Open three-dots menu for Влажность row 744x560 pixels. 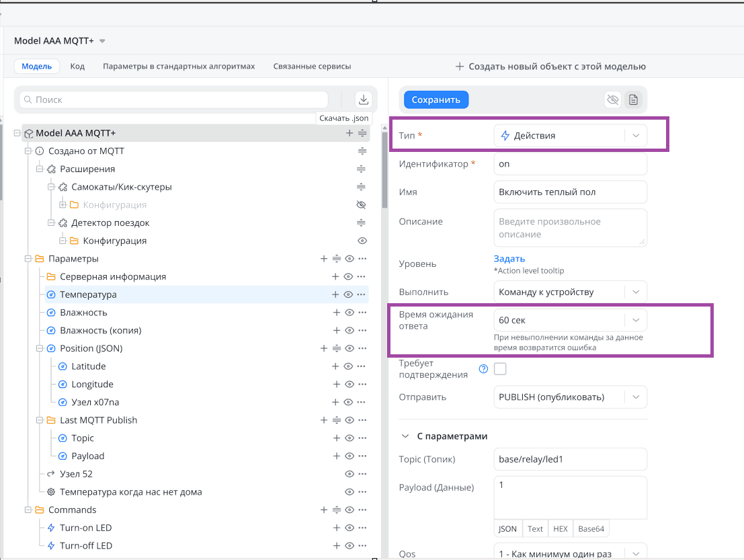tap(362, 313)
